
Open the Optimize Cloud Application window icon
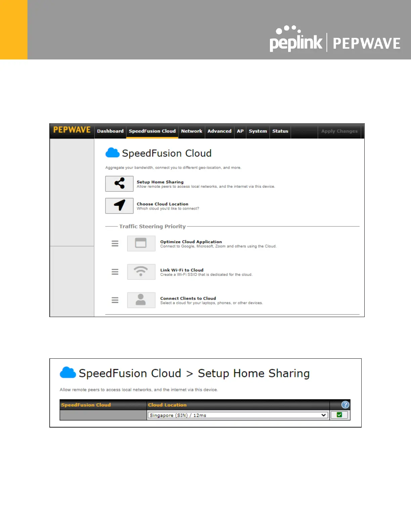[141, 243]
